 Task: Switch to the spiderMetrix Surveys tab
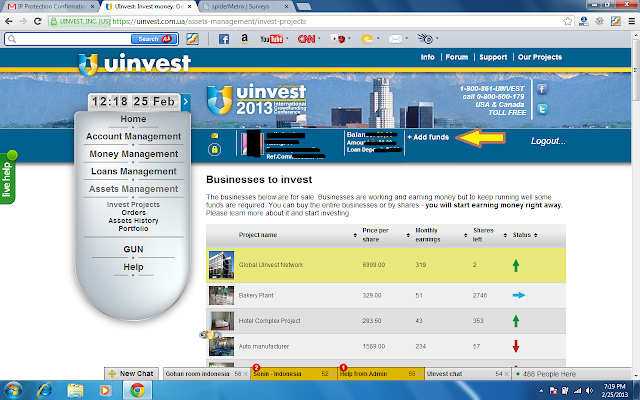click(x=246, y=7)
